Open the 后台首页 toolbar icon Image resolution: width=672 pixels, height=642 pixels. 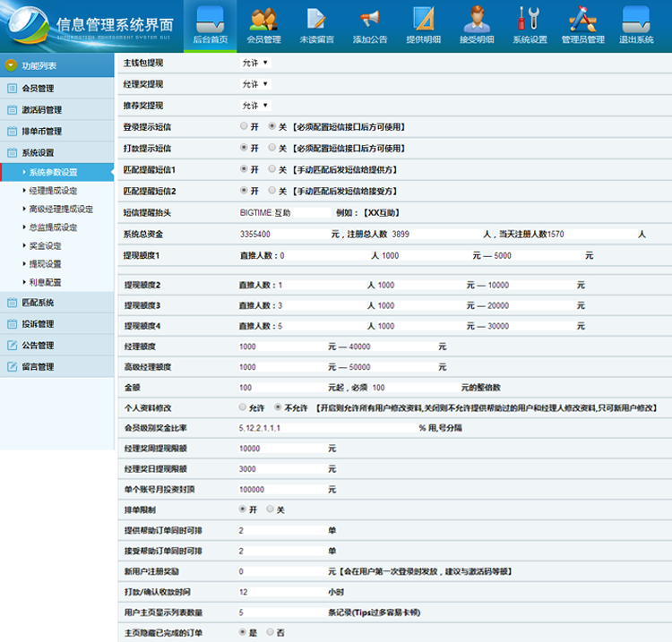pyautogui.click(x=210, y=20)
